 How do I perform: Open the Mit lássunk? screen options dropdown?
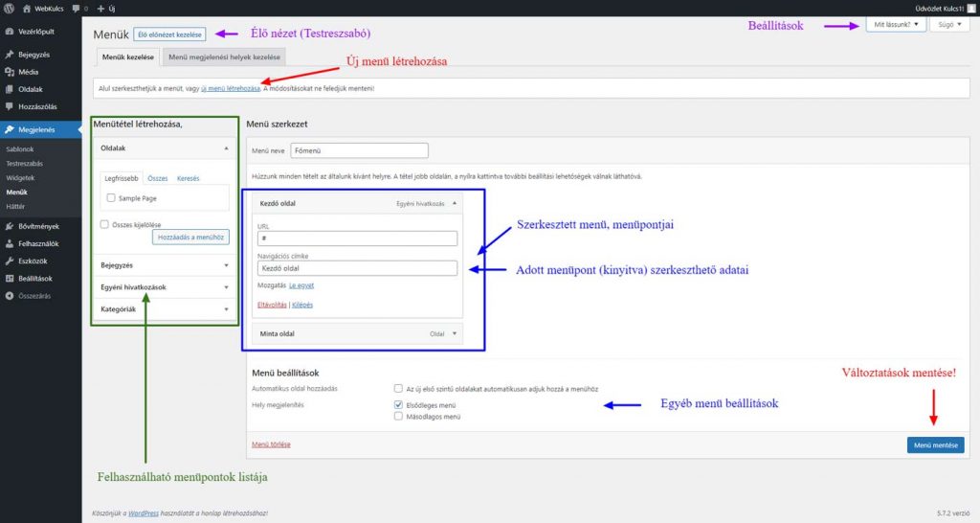coord(896,24)
